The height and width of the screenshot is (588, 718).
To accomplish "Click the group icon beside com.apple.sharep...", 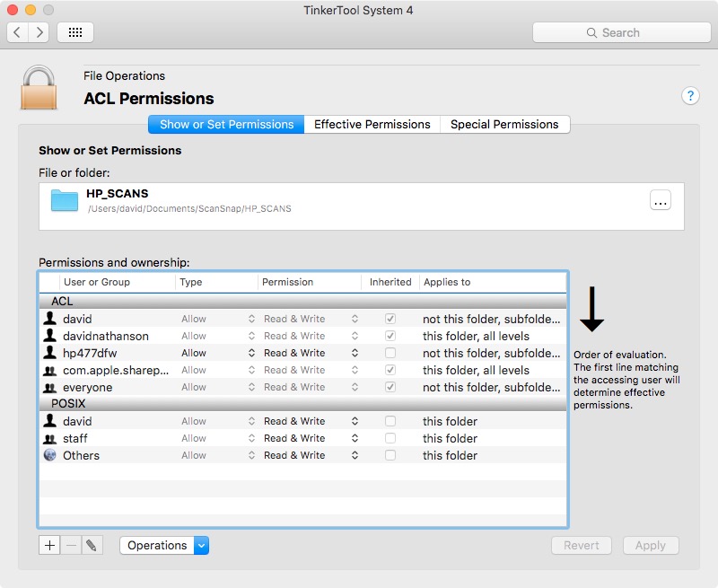I will pos(50,371).
